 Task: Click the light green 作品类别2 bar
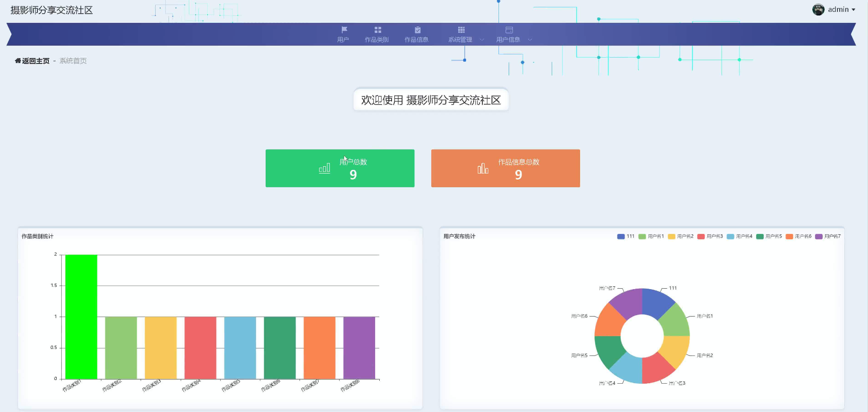pos(121,348)
